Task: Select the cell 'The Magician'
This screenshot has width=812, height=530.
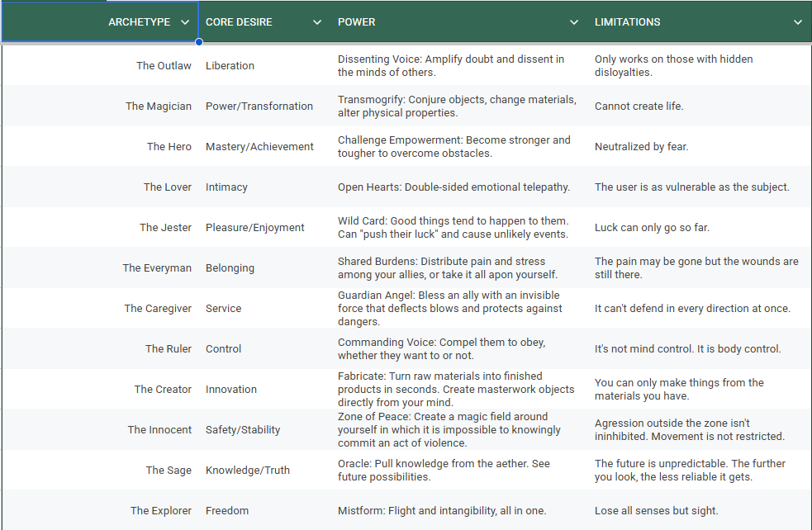Action: (x=100, y=106)
